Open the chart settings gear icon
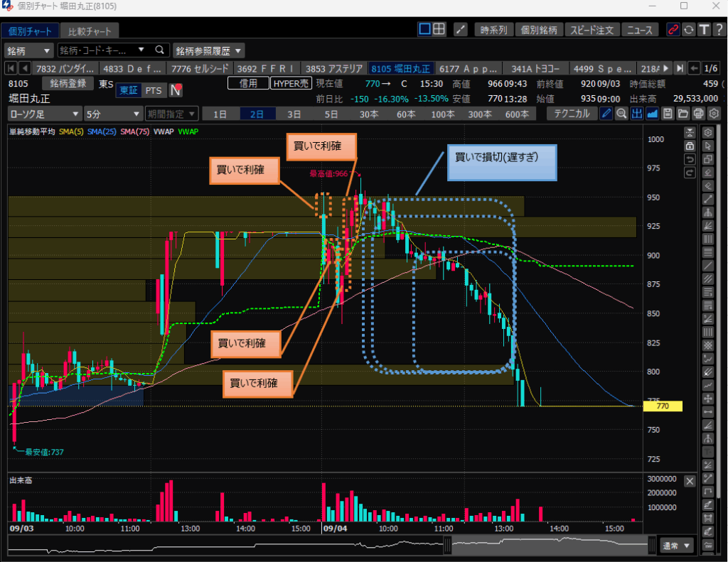This screenshot has height=562, width=728. tap(714, 114)
